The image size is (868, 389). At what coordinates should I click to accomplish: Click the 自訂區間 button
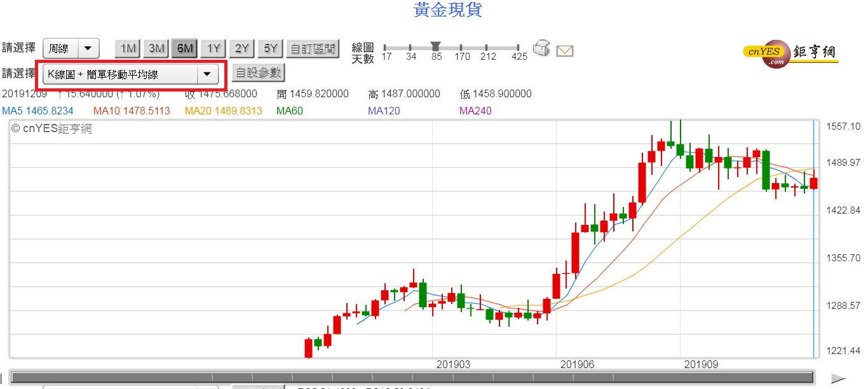[x=313, y=48]
